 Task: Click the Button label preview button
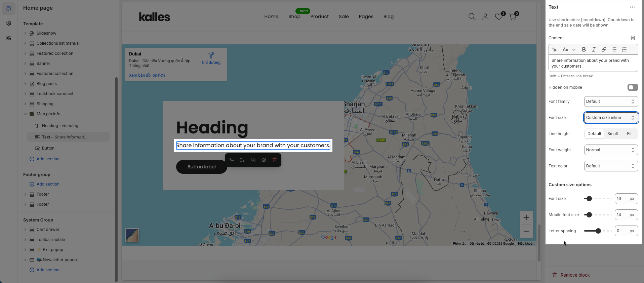(202, 167)
